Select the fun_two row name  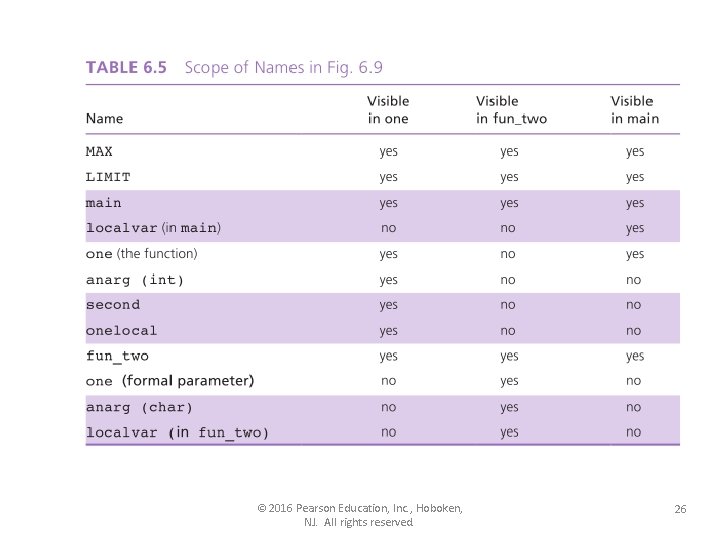117,356
